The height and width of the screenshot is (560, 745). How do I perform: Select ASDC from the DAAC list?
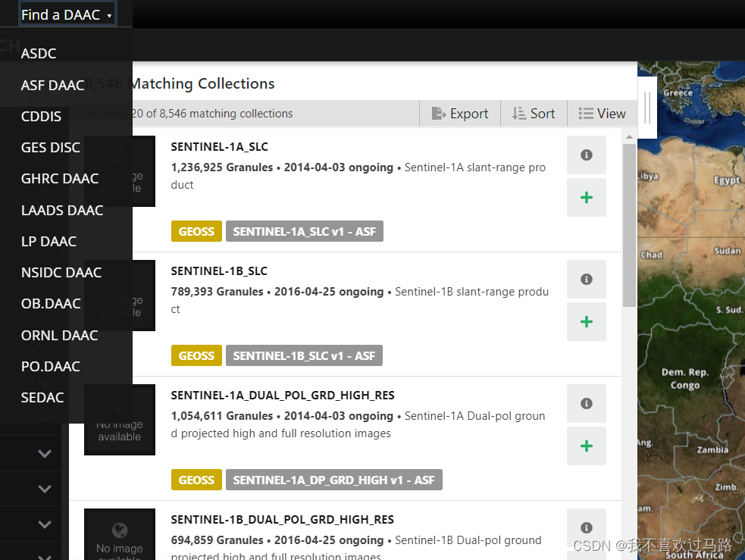[39, 54]
